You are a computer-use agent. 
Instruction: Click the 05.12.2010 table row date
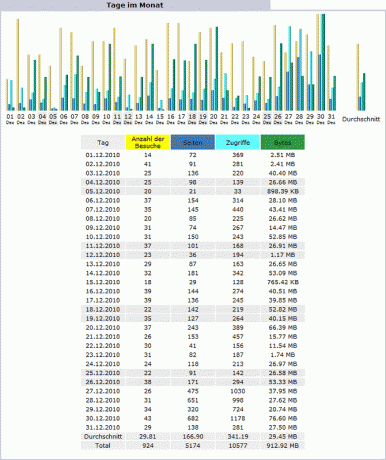[x=103, y=191]
